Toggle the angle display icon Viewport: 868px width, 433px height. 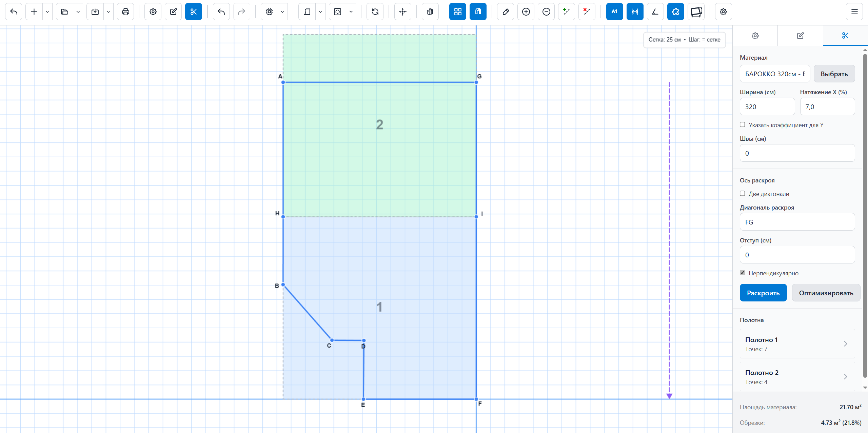point(655,12)
